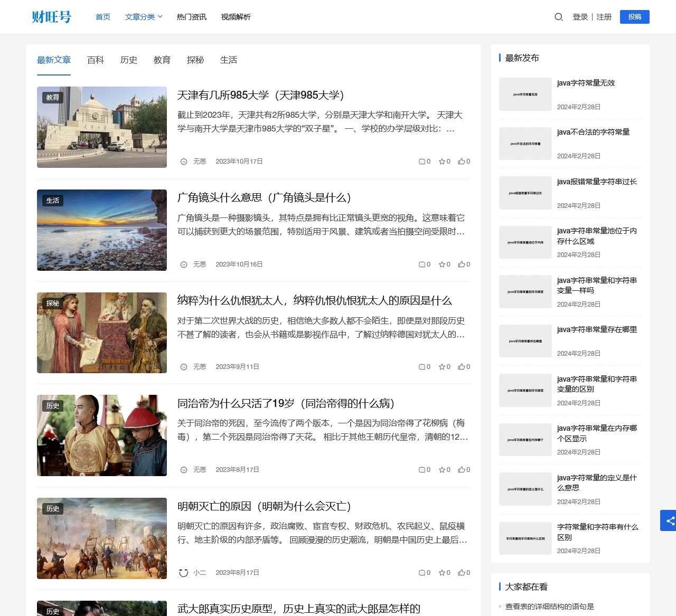
Task: Toggle the like on 纳粹 article
Action: [x=461, y=366]
